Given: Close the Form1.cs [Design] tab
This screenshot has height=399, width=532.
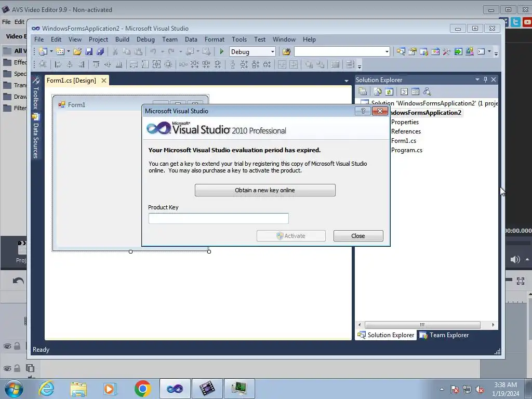Looking at the screenshot, I should (104, 81).
